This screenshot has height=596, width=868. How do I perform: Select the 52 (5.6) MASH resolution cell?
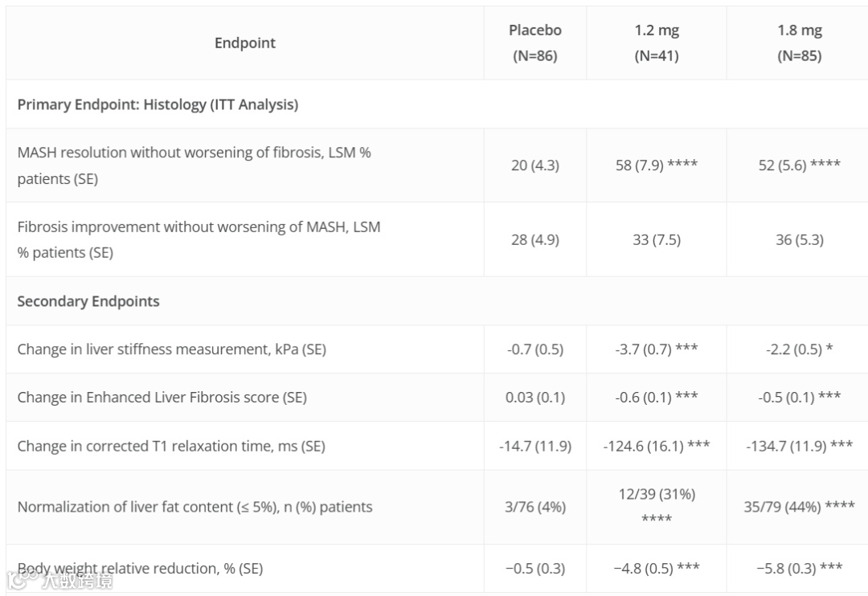(x=798, y=165)
